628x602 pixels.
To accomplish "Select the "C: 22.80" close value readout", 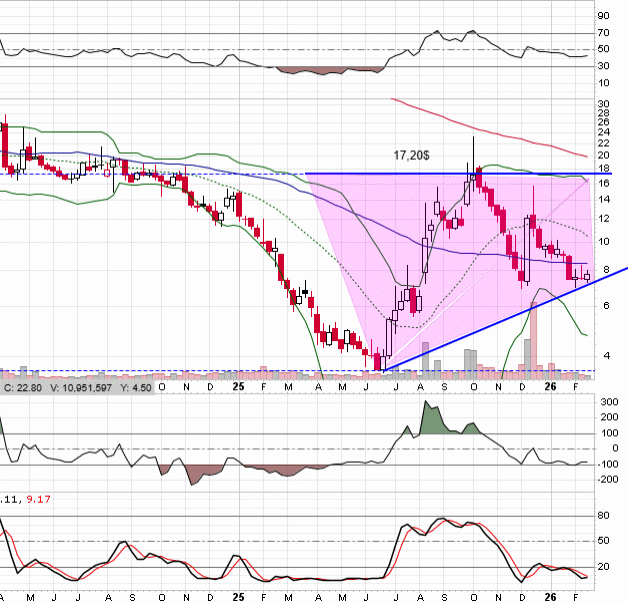I will [23, 385].
